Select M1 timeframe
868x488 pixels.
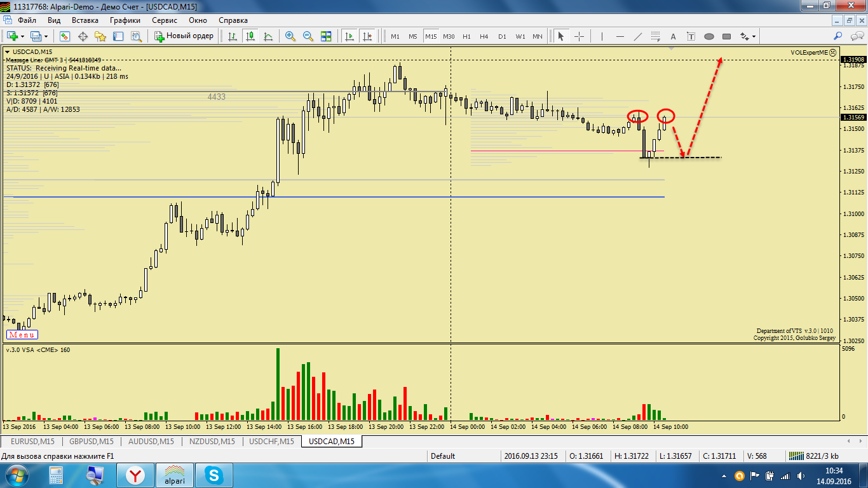click(x=395, y=36)
